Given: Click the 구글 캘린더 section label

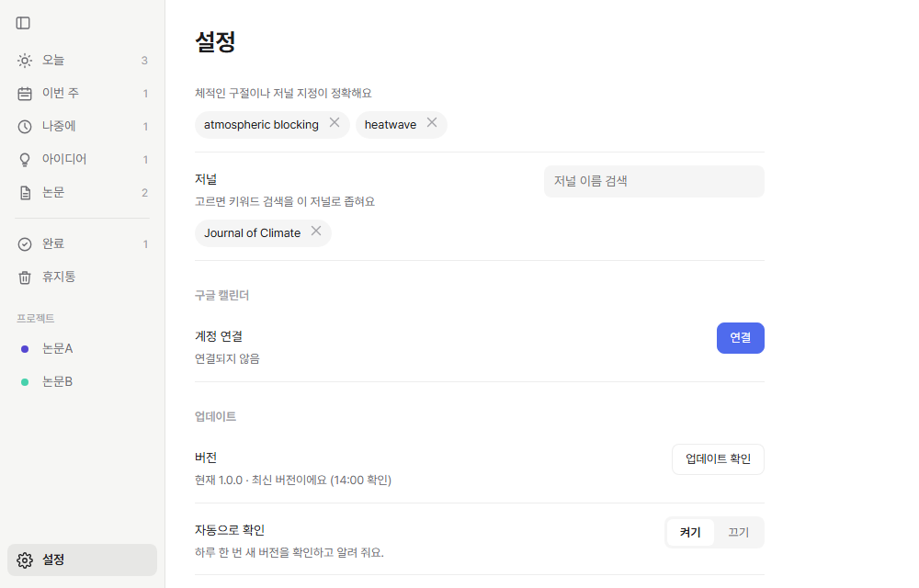Looking at the screenshot, I should 222,295.
